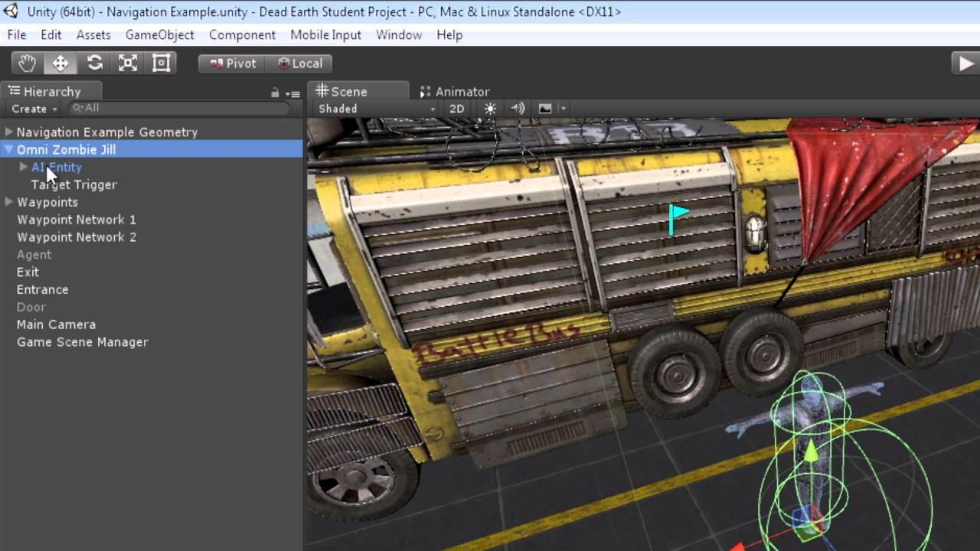This screenshot has width=980, height=551.
Task: Expand the AI Entity node
Action: click(24, 167)
